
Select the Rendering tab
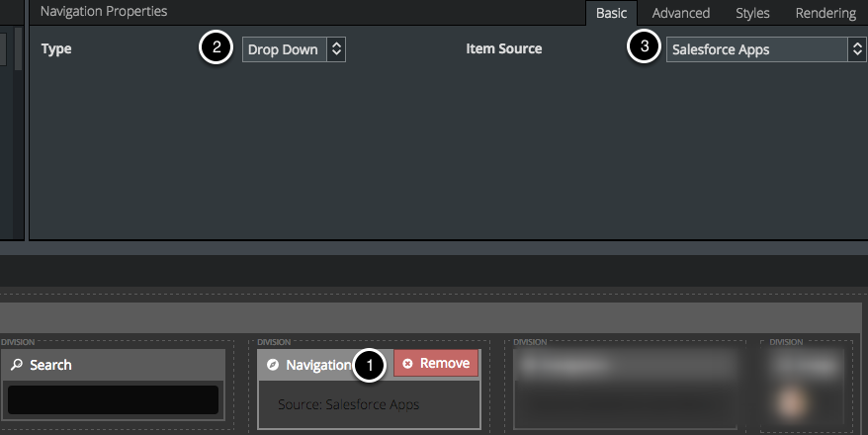[825, 13]
